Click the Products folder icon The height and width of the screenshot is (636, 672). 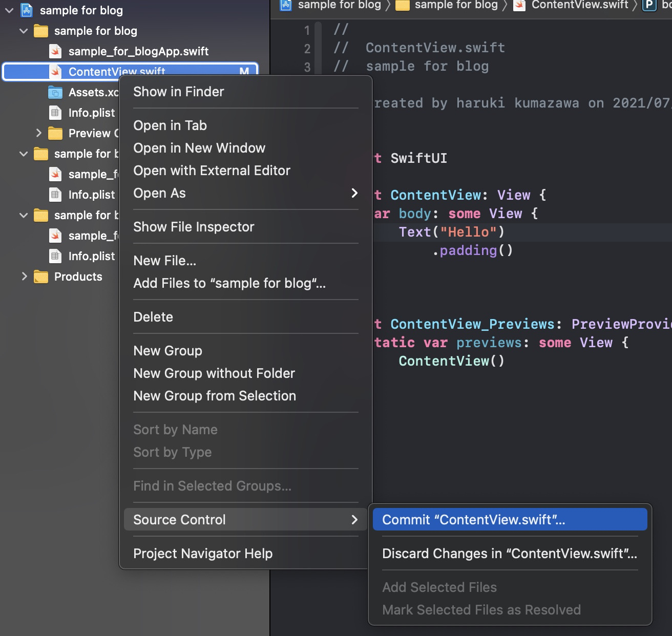tap(40, 277)
